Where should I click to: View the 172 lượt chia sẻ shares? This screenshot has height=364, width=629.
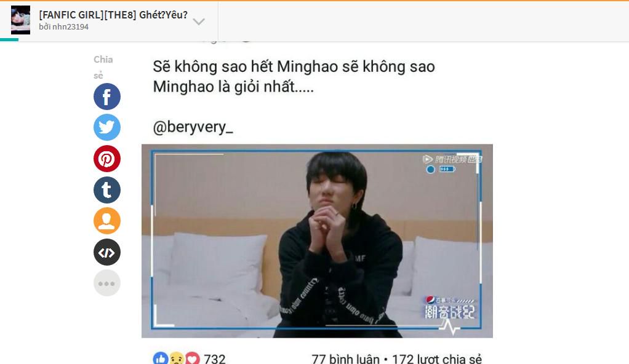[x=437, y=359]
